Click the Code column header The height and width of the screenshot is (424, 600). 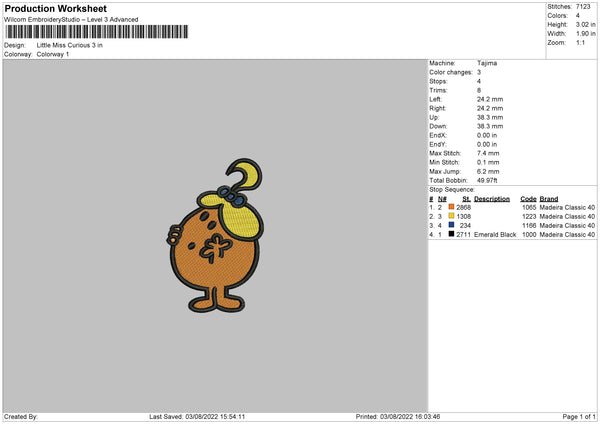coord(528,199)
